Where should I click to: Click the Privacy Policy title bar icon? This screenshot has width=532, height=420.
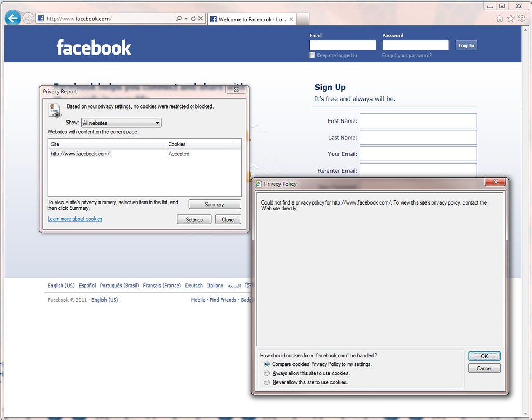[259, 184]
